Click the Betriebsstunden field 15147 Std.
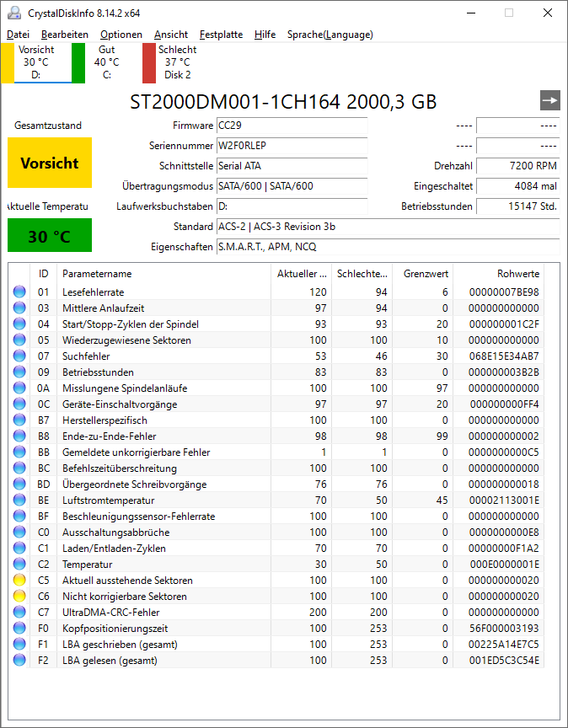This screenshot has height=728, width=568. coord(518,206)
